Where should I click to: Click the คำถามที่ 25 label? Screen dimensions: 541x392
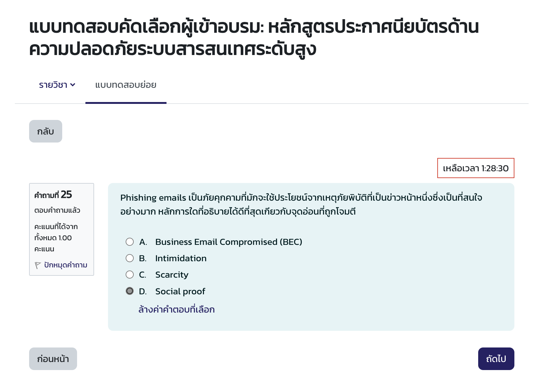click(53, 195)
